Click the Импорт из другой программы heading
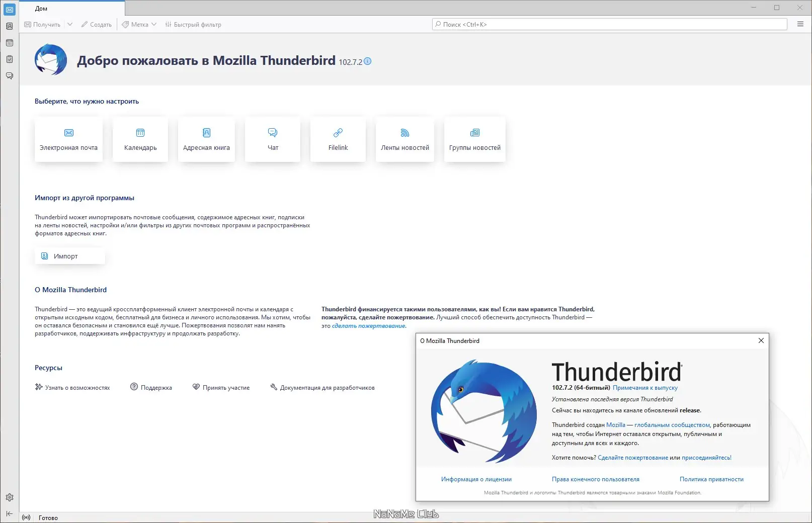Viewport: 812px width, 523px height. coord(85,198)
